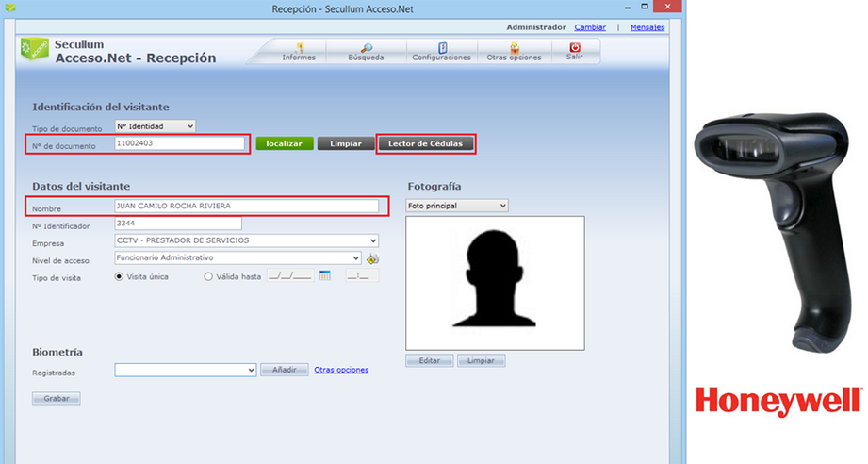The width and height of the screenshot is (868, 464).
Task: Maximize the Recepción window
Action: tap(645, 7)
